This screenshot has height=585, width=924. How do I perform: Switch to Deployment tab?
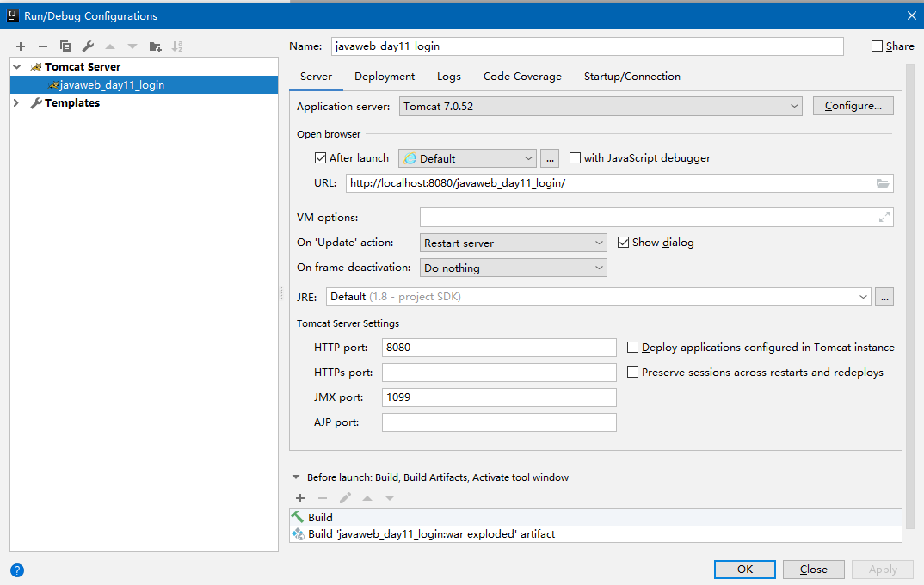385,77
